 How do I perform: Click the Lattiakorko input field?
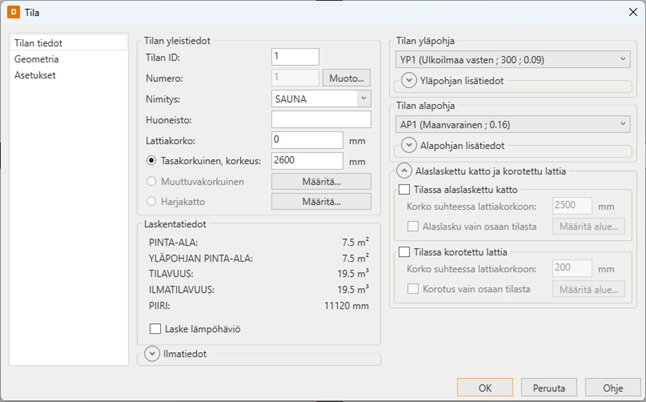pos(308,139)
